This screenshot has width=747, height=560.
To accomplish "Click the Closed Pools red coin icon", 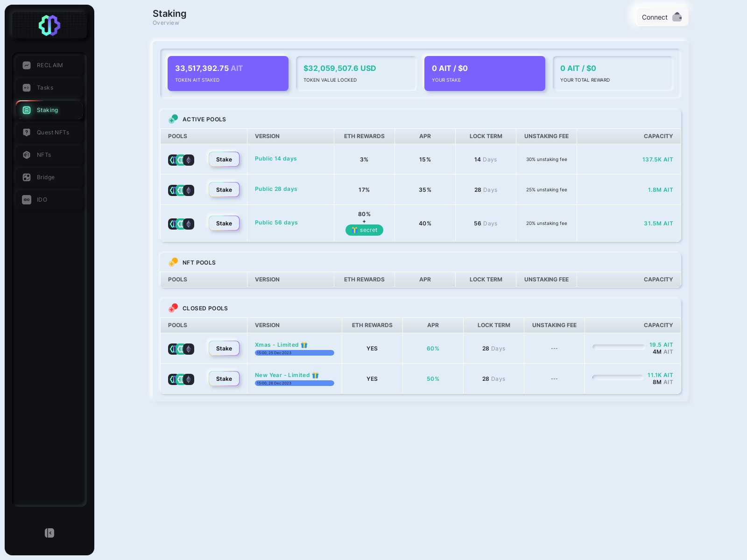I will click(173, 308).
